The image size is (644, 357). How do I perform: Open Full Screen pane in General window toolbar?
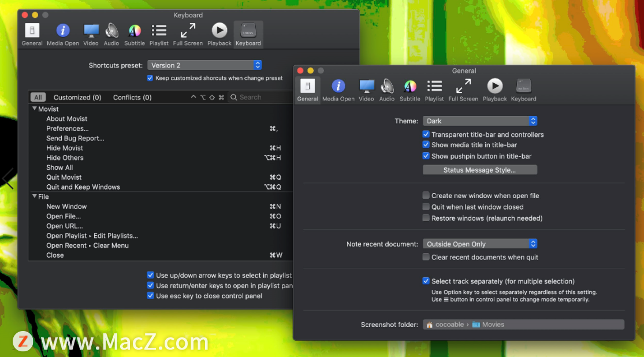(463, 90)
